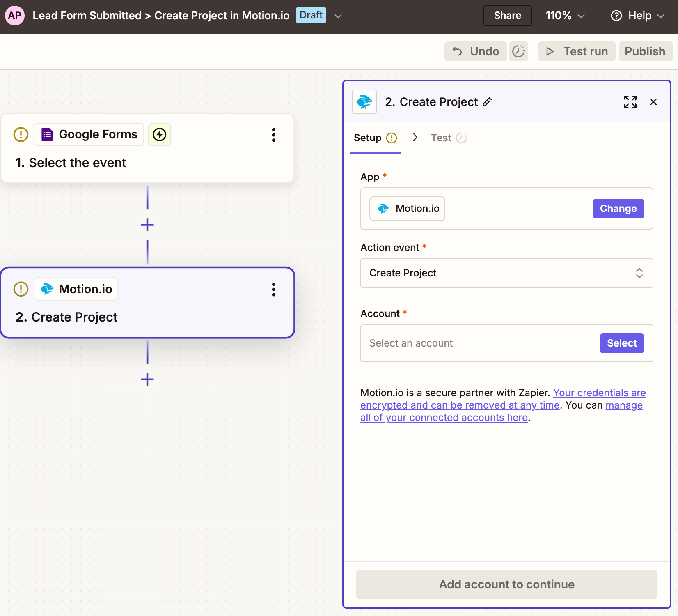
Task: Add a step after Create Project
Action: click(147, 379)
